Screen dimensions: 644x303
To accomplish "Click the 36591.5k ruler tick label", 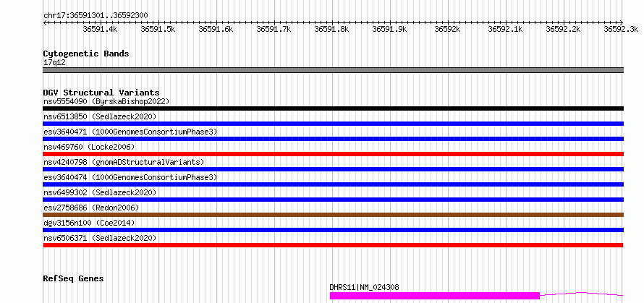I will click(158, 29).
